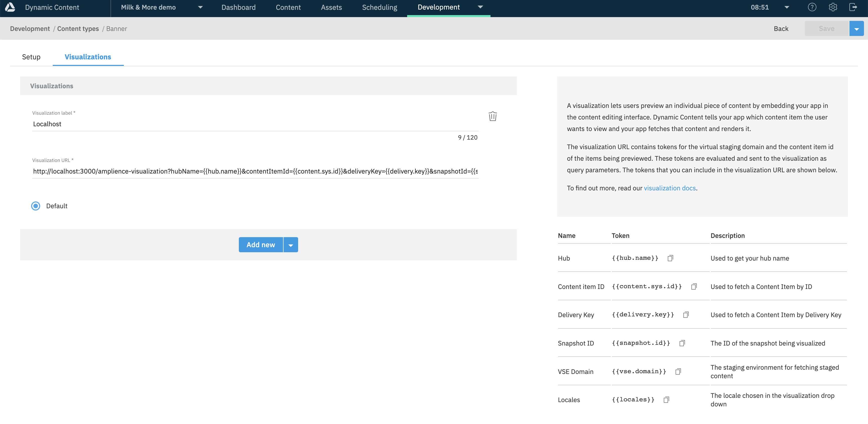868x424 pixels.
Task: Open the Scheduling menu
Action: coord(379,8)
